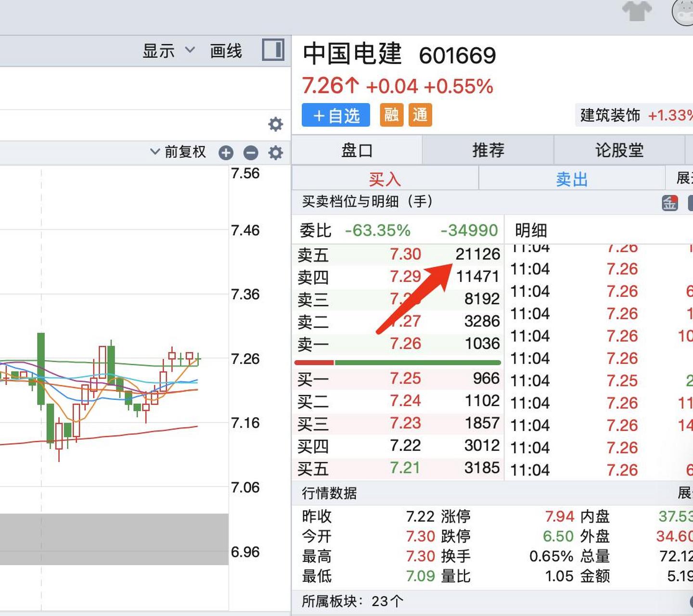Open the user avatar at the top right
This screenshot has height=616, width=693.
tap(683, 12)
